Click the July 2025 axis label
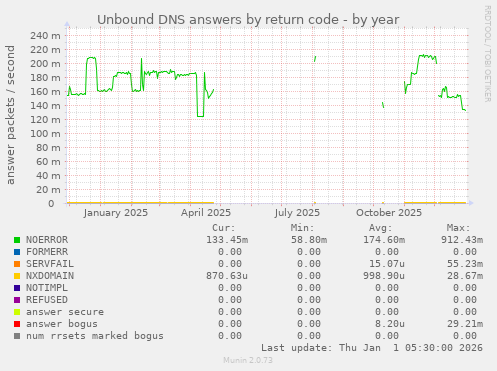The width and height of the screenshot is (497, 371). click(x=297, y=213)
